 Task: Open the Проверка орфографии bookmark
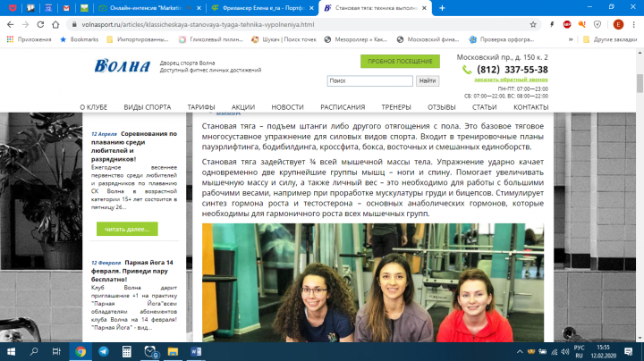502,39
